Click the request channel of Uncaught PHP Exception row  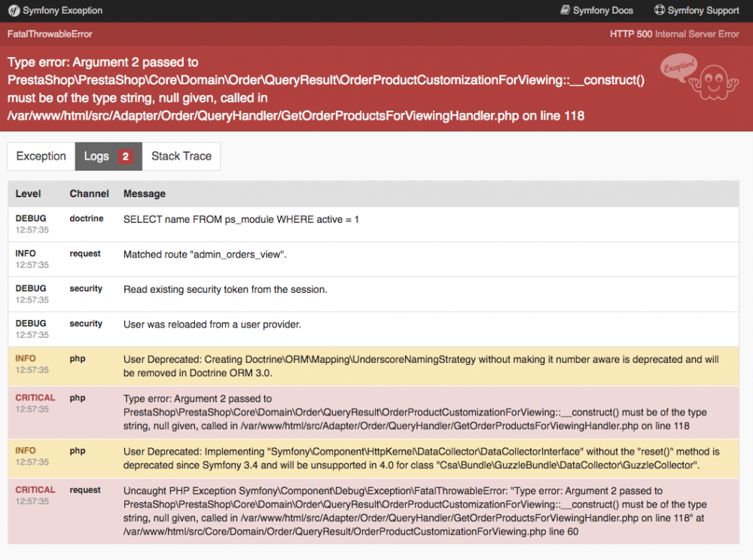85,490
